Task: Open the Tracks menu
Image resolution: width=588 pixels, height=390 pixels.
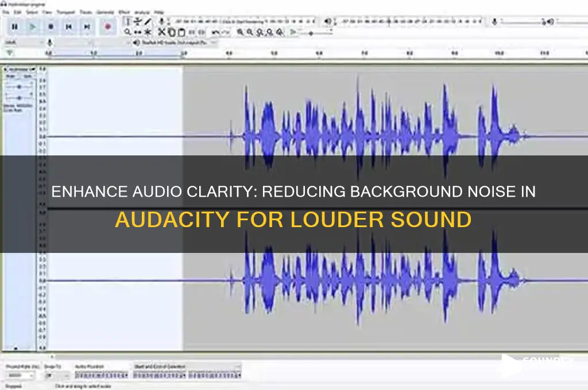Action: (86, 13)
